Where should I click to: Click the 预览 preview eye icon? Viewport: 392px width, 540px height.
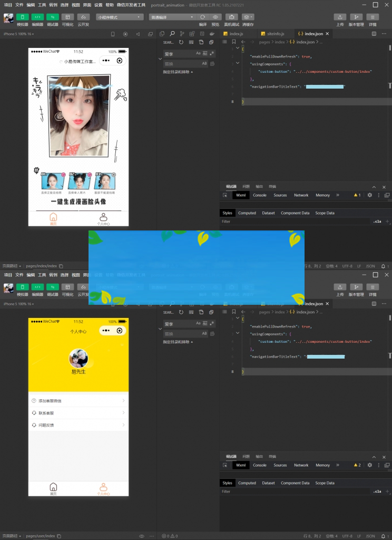(x=215, y=17)
